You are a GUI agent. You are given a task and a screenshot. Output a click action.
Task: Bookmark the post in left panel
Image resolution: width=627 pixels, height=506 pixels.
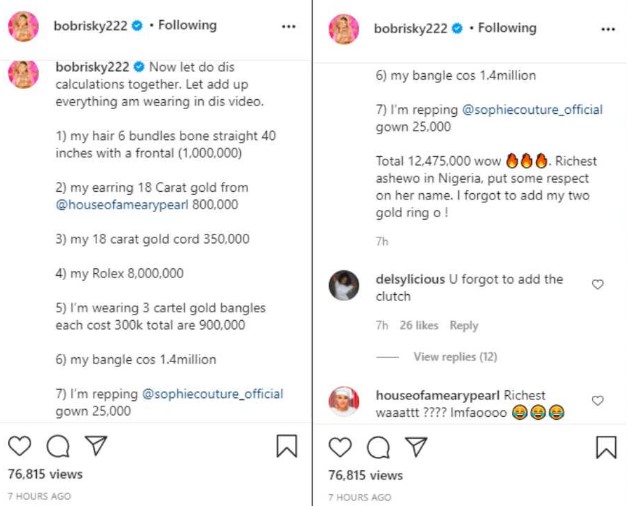286,446
